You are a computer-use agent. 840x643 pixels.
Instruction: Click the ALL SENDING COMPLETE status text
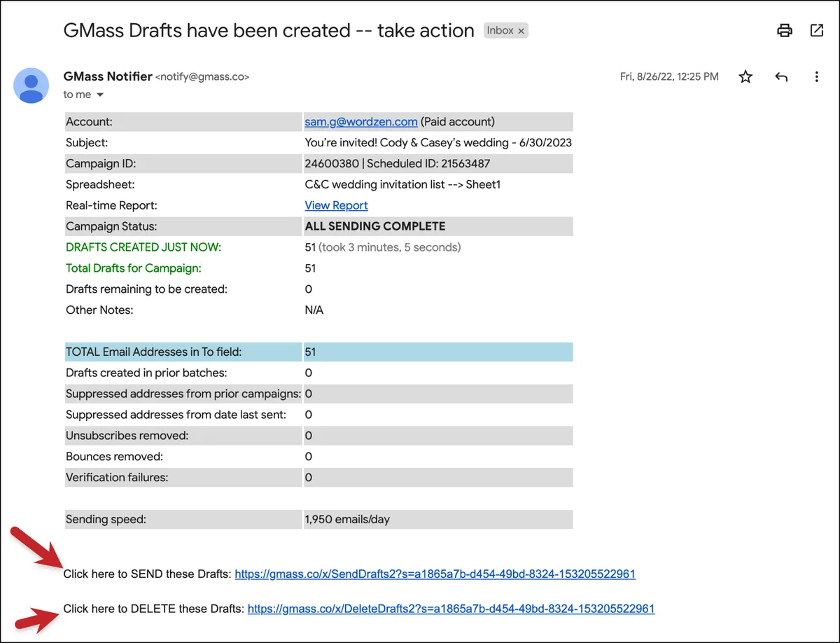point(375,226)
